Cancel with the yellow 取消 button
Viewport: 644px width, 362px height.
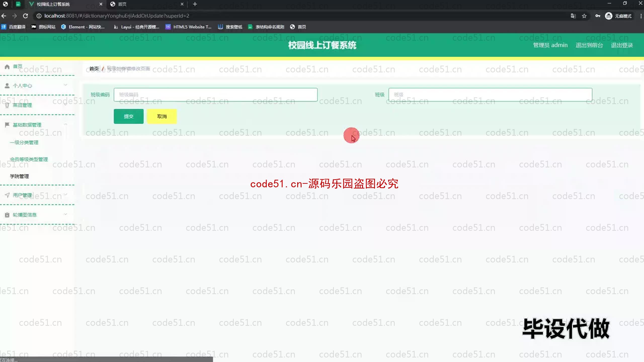point(162,116)
